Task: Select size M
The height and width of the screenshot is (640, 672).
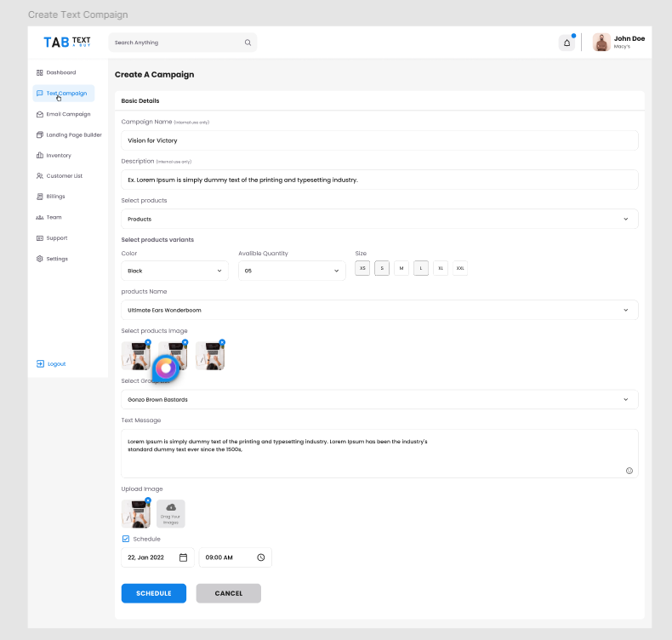Action: coord(401,268)
